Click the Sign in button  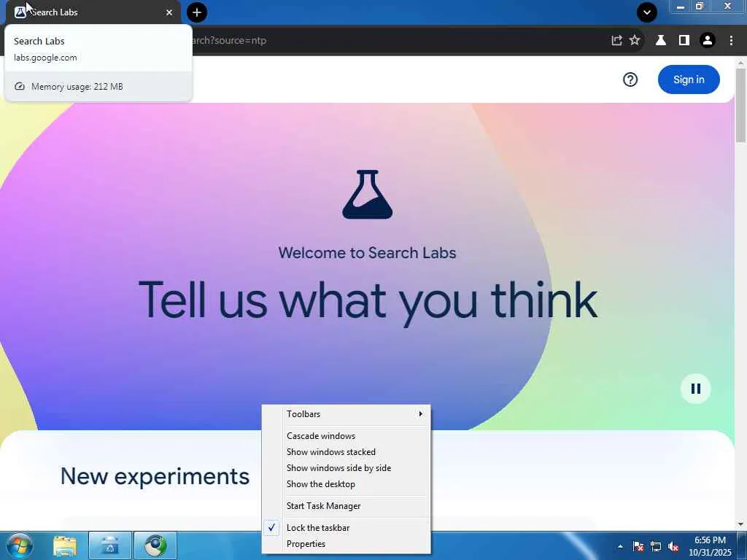click(x=689, y=79)
